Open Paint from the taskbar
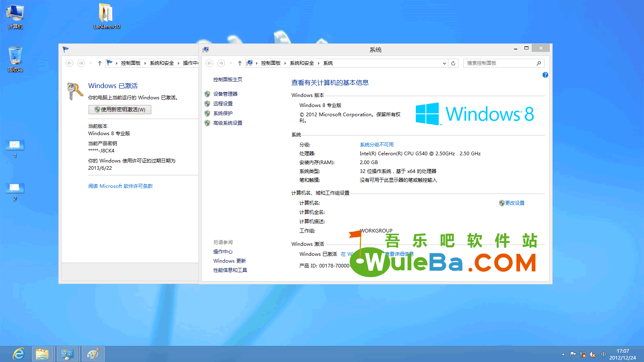The width and height of the screenshot is (644, 362). click(93, 354)
